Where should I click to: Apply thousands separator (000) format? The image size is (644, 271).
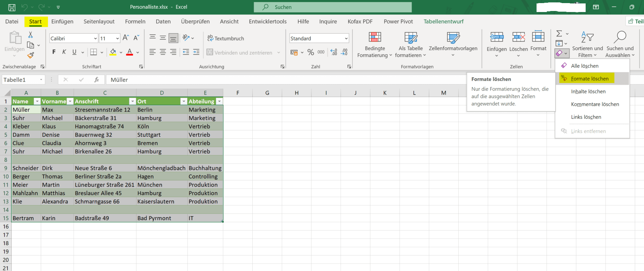point(321,52)
